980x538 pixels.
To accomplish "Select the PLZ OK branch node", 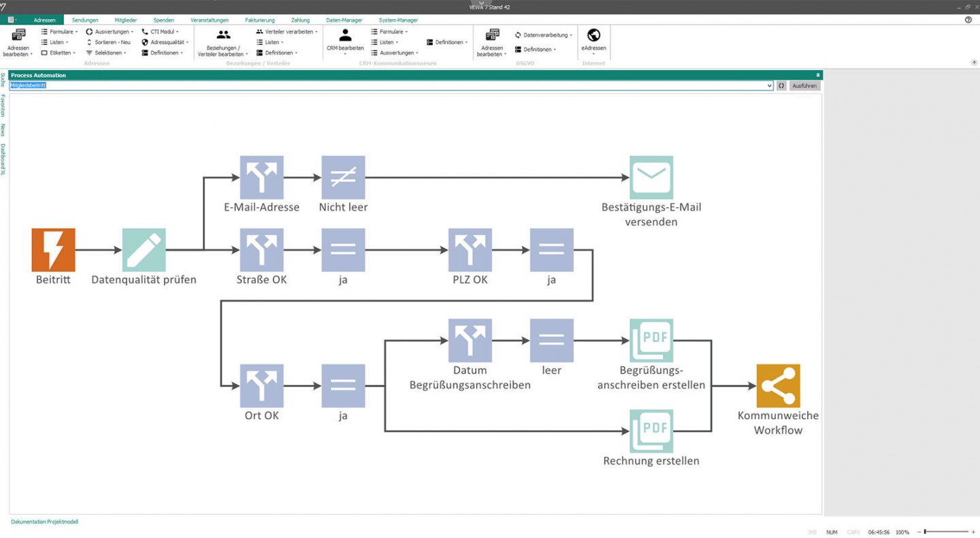I will [x=470, y=250].
